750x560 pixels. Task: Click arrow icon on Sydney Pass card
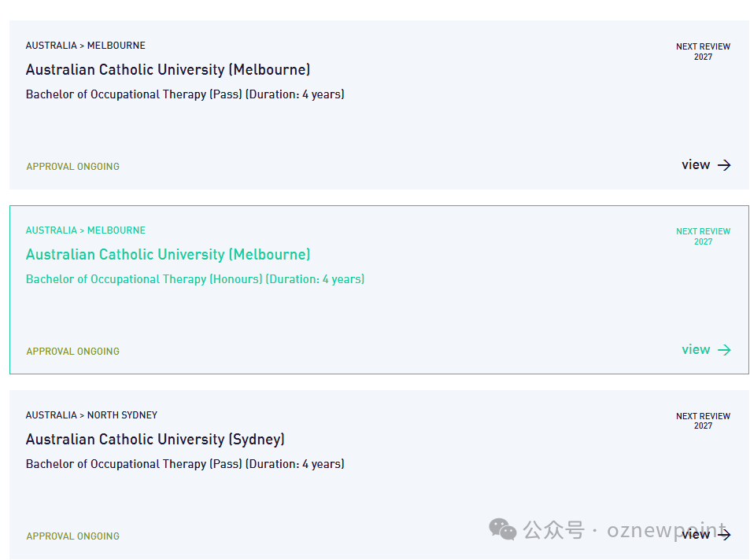click(724, 535)
